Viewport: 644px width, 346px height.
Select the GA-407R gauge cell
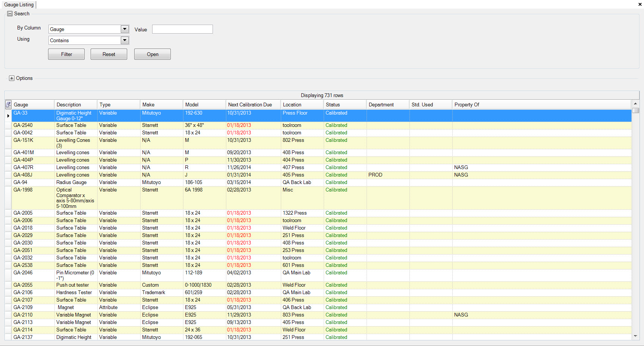point(33,168)
